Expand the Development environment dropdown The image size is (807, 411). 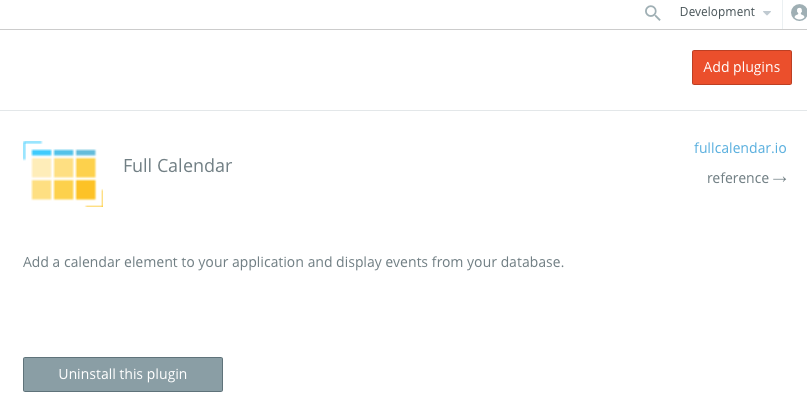pos(725,12)
